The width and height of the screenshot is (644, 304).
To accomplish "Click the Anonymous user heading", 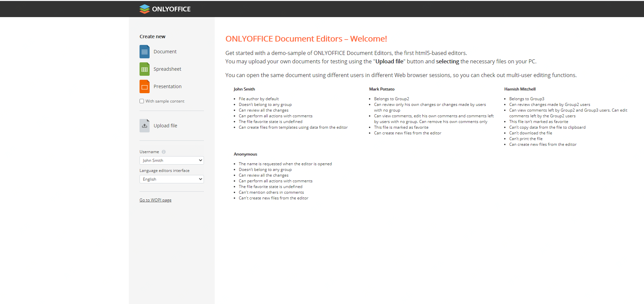I will tap(246, 154).
